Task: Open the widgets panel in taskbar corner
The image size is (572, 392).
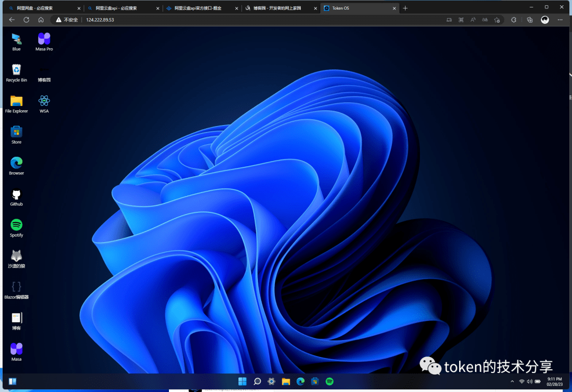Action: point(12,381)
